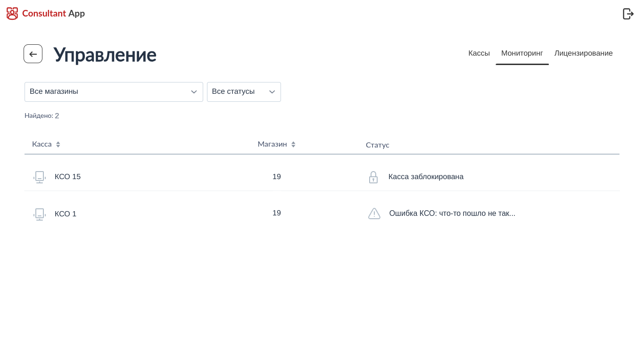
Task: Open the Все магазины dropdown
Action: click(x=114, y=92)
